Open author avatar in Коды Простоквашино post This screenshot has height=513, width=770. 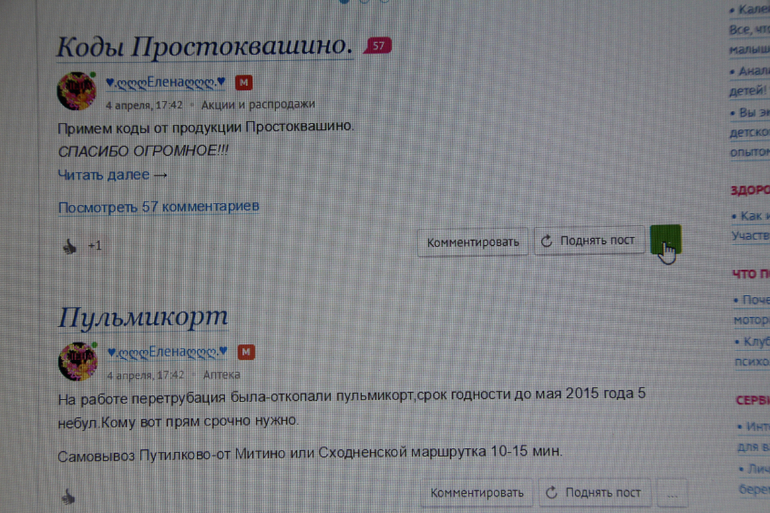[x=77, y=91]
